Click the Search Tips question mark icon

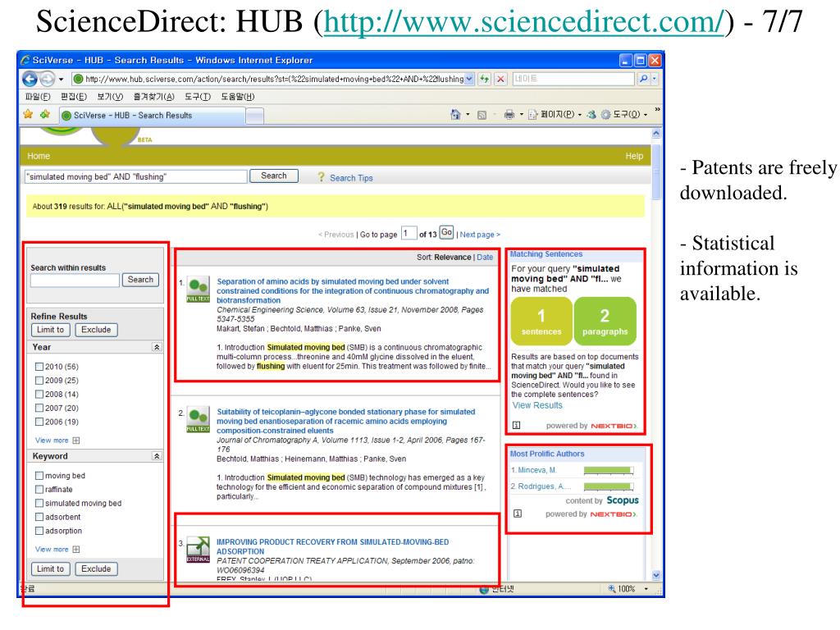pyautogui.click(x=321, y=177)
